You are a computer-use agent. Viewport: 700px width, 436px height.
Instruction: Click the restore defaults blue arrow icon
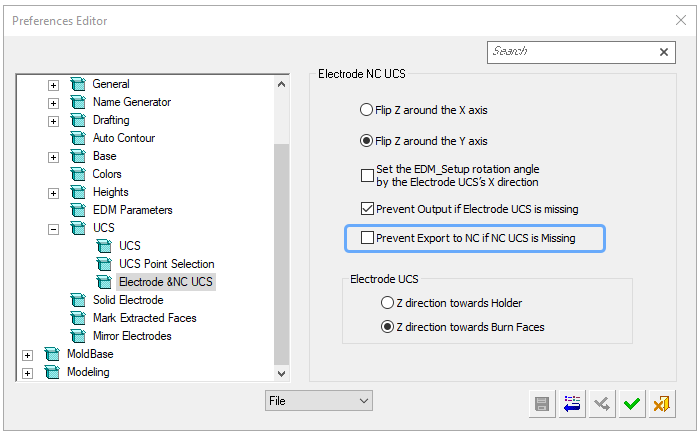[x=572, y=404]
